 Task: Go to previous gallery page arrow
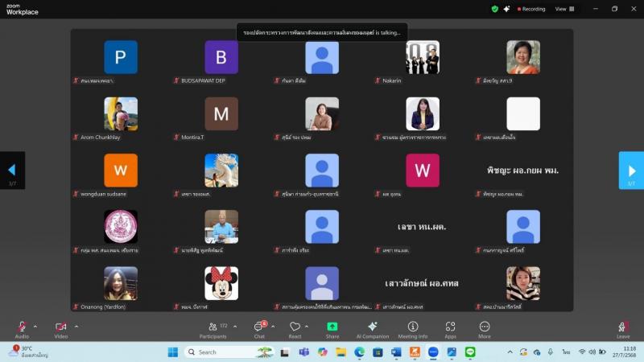pyautogui.click(x=12, y=171)
